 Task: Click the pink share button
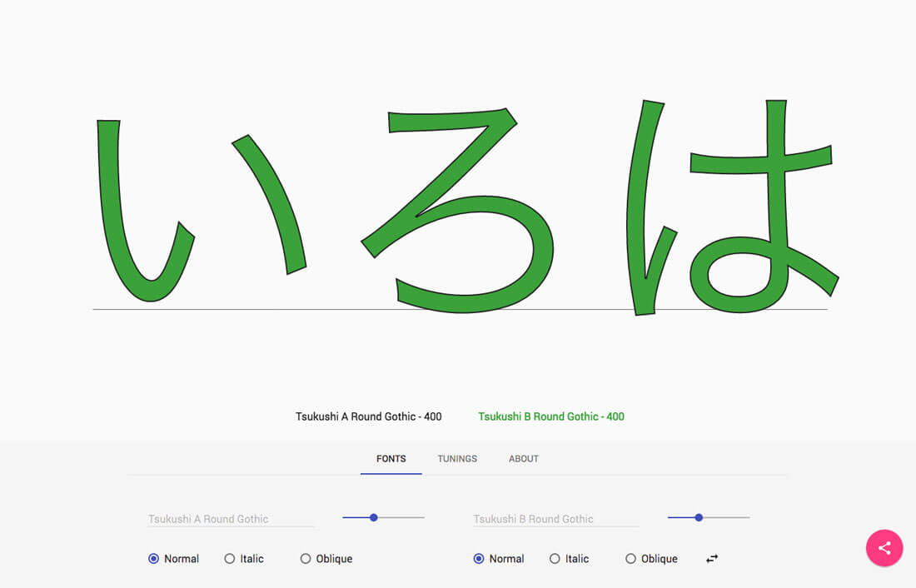click(884, 548)
